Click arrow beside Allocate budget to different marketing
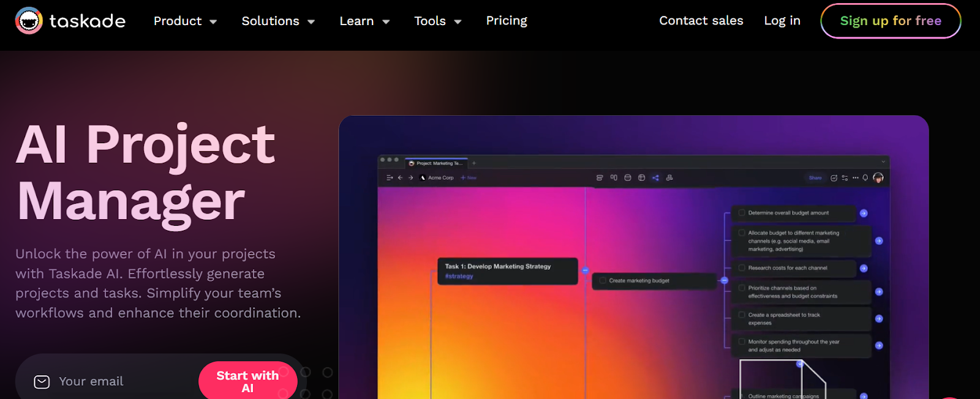This screenshot has height=399, width=980. pyautogui.click(x=879, y=241)
